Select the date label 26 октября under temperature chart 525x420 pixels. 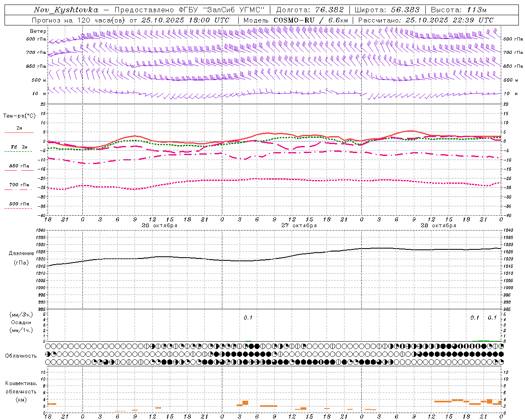[160, 226]
